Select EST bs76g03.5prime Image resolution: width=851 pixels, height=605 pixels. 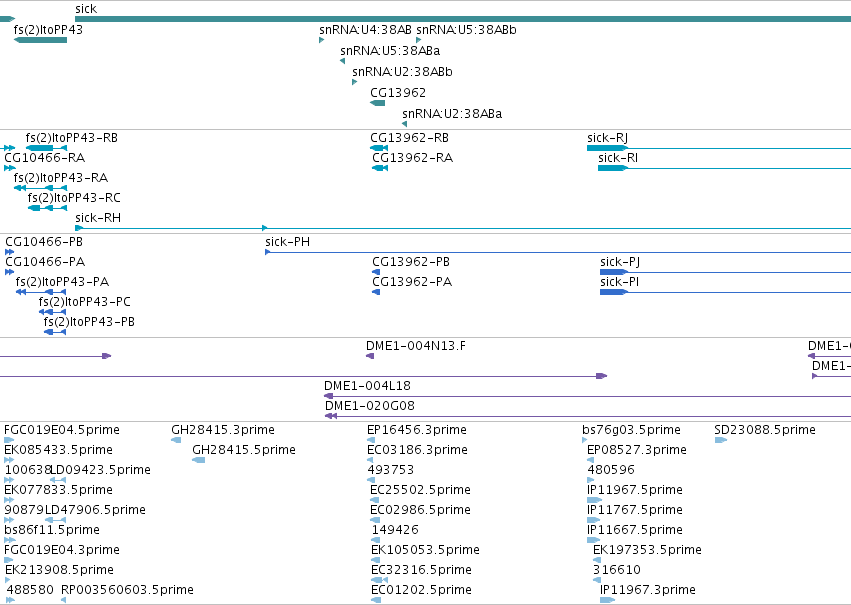tap(631, 430)
